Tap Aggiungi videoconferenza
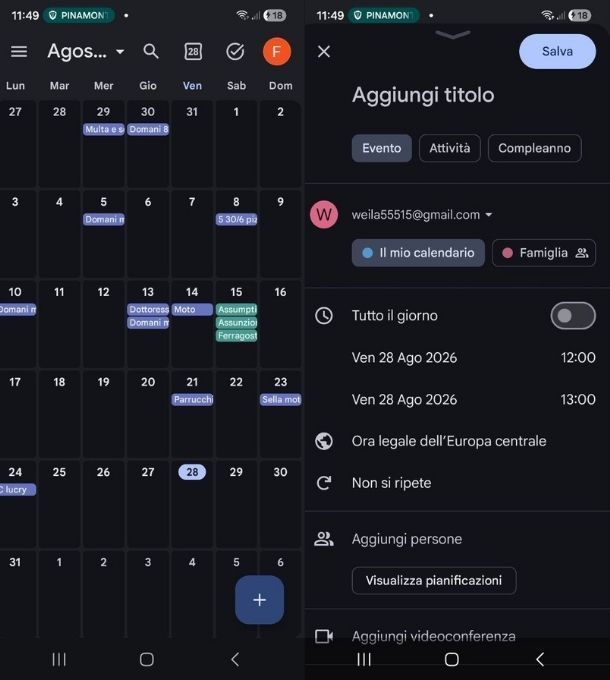Screen dimensions: 610x680 (434, 636)
